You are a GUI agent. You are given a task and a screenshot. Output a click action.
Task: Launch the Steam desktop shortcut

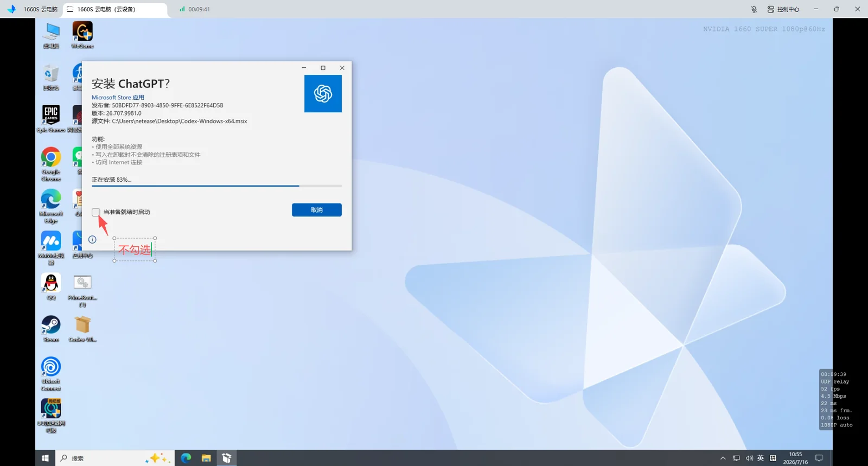(x=51, y=329)
